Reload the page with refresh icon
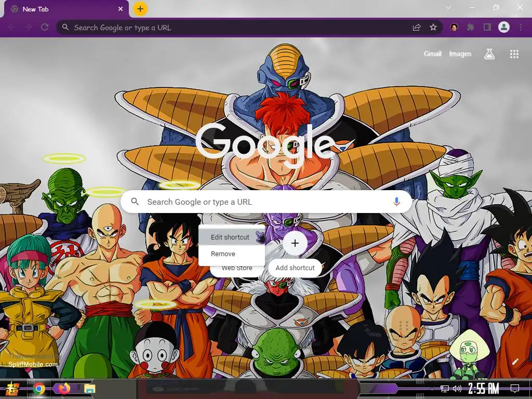 pos(45,27)
